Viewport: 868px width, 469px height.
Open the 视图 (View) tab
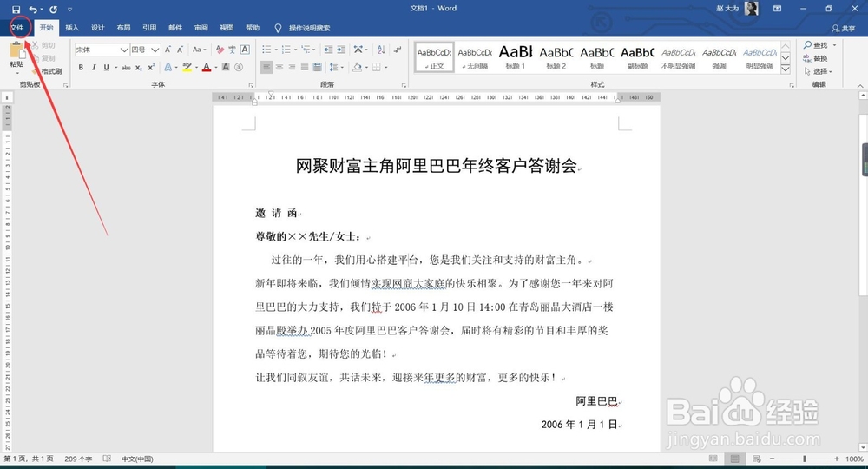[227, 28]
